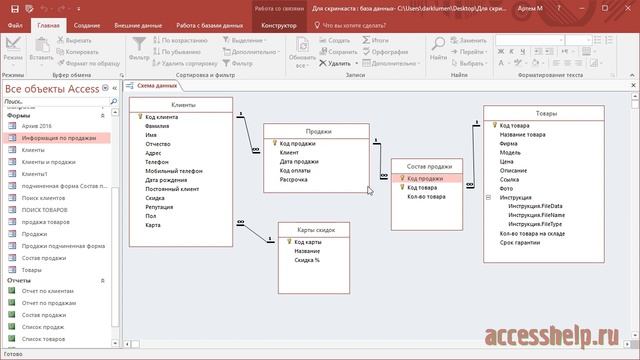The image size is (640, 360).
Task: Open the Файл tab
Action: point(15,25)
